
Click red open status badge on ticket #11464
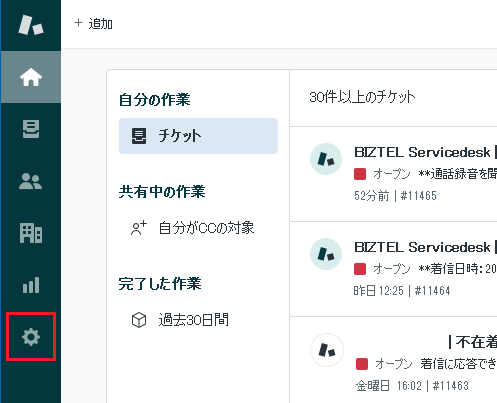click(x=360, y=269)
